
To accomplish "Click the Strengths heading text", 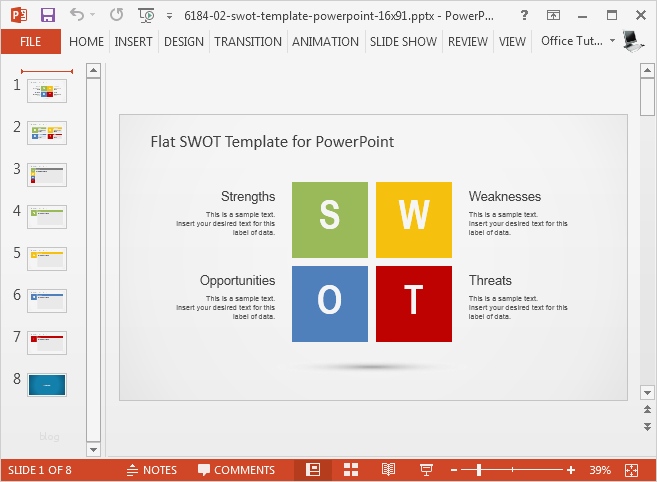I will [x=248, y=197].
